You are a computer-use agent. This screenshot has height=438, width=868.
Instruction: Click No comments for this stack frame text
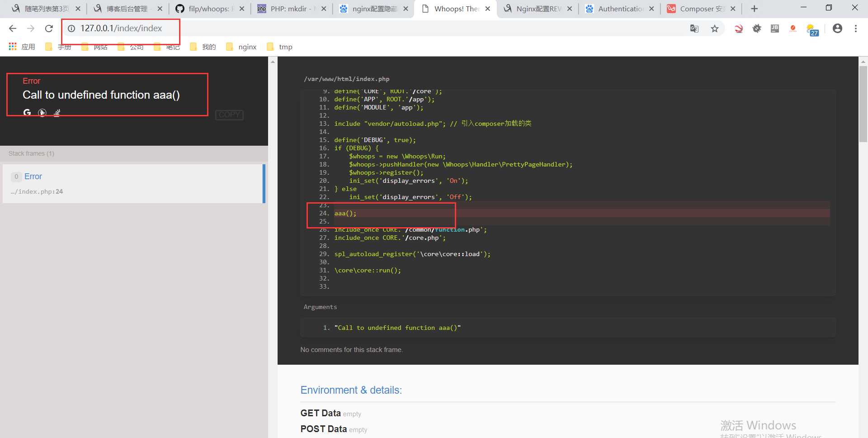pyautogui.click(x=352, y=350)
